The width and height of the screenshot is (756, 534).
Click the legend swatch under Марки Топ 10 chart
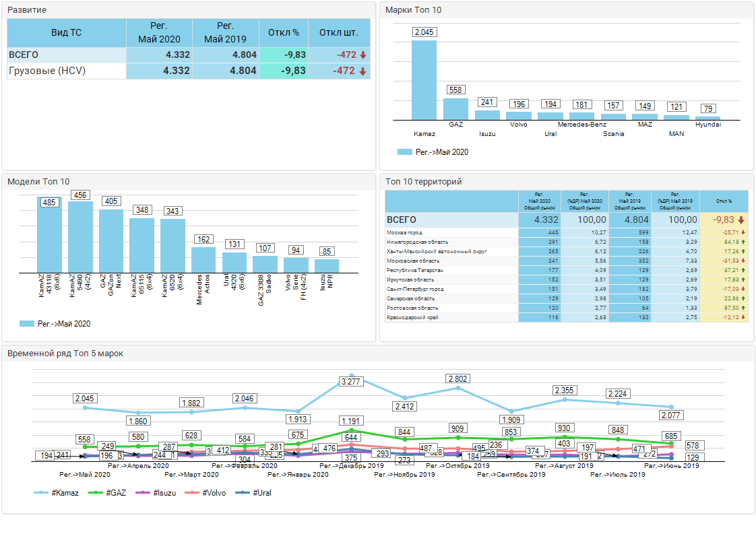click(404, 152)
